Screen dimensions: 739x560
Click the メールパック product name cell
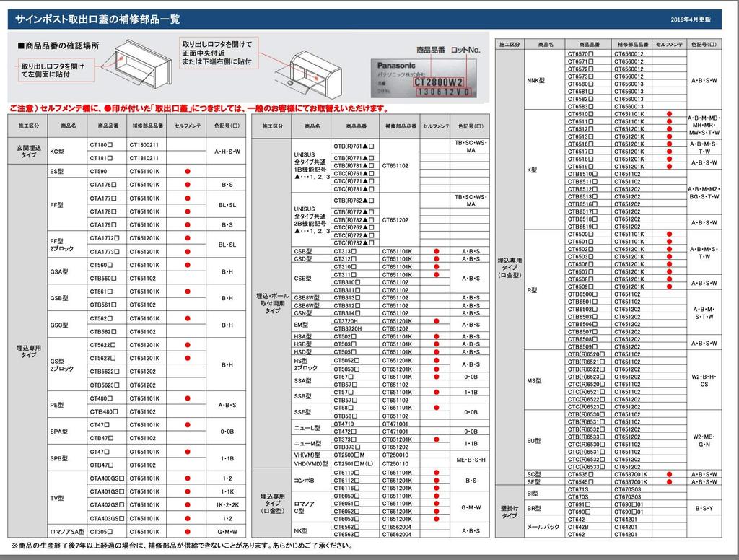pyautogui.click(x=544, y=527)
